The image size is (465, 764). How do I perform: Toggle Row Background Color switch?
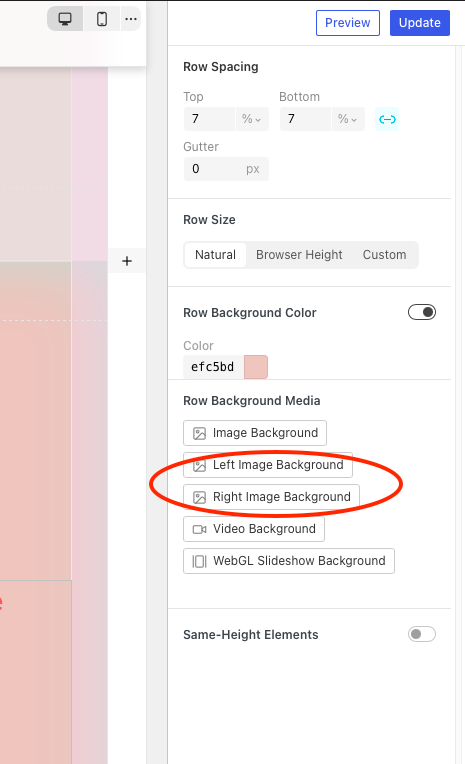tap(422, 312)
